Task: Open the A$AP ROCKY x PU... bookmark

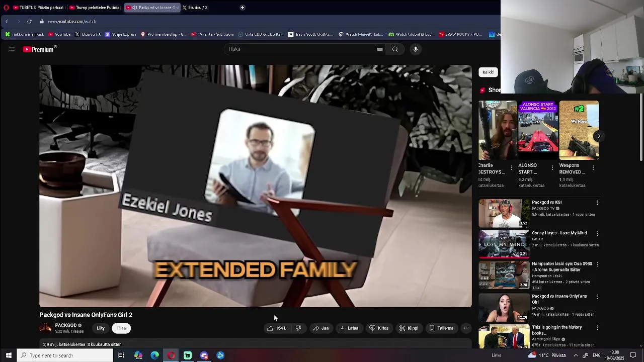Action: (460, 35)
